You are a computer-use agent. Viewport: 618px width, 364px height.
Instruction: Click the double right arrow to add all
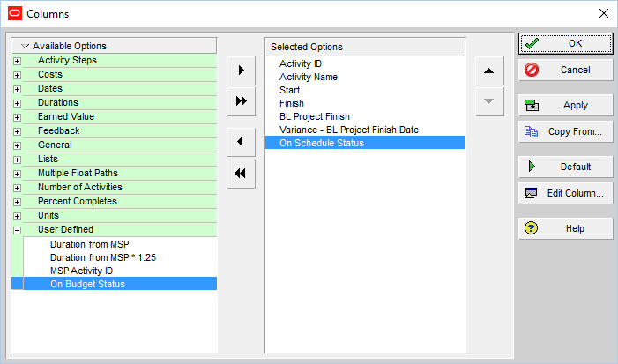(x=241, y=101)
